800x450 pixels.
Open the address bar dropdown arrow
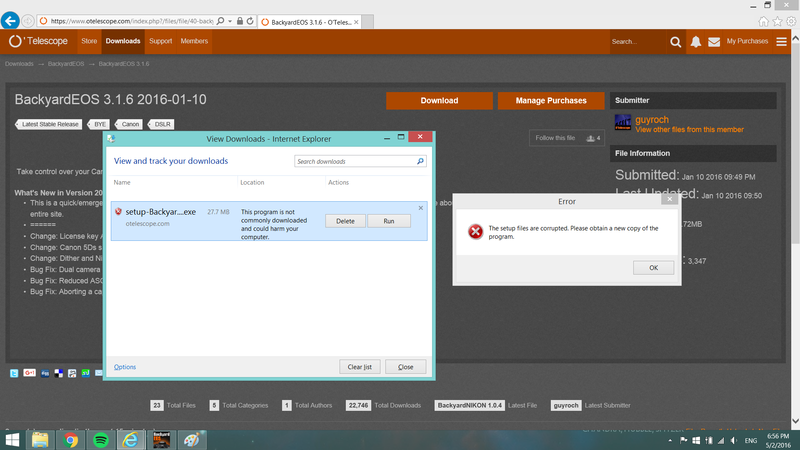coord(230,21)
